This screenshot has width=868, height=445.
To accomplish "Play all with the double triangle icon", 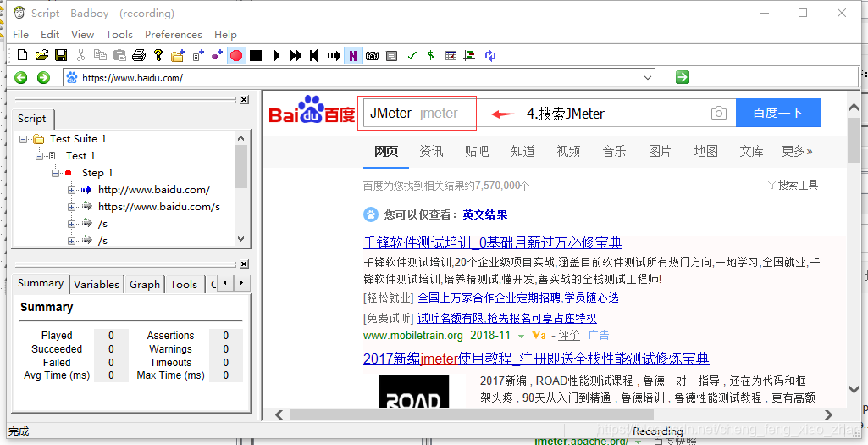I will coord(296,55).
